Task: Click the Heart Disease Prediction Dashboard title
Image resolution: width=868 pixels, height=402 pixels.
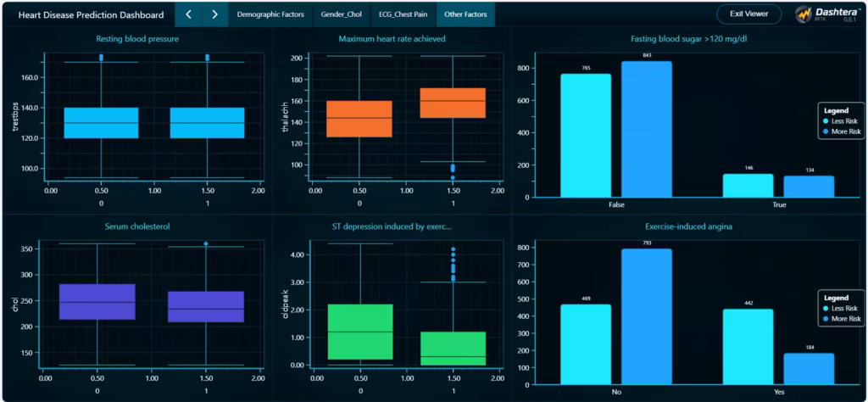Action: tap(92, 14)
